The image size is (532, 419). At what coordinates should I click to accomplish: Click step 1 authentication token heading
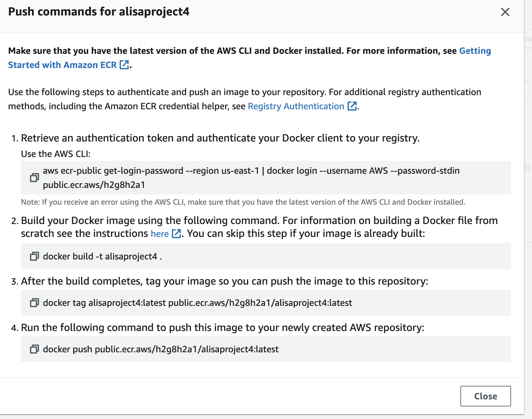pos(220,138)
